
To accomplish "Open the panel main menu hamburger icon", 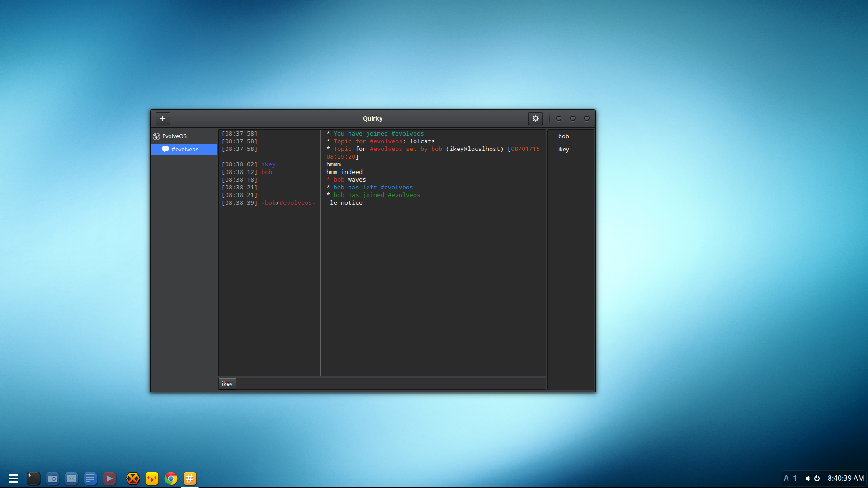I will point(13,478).
